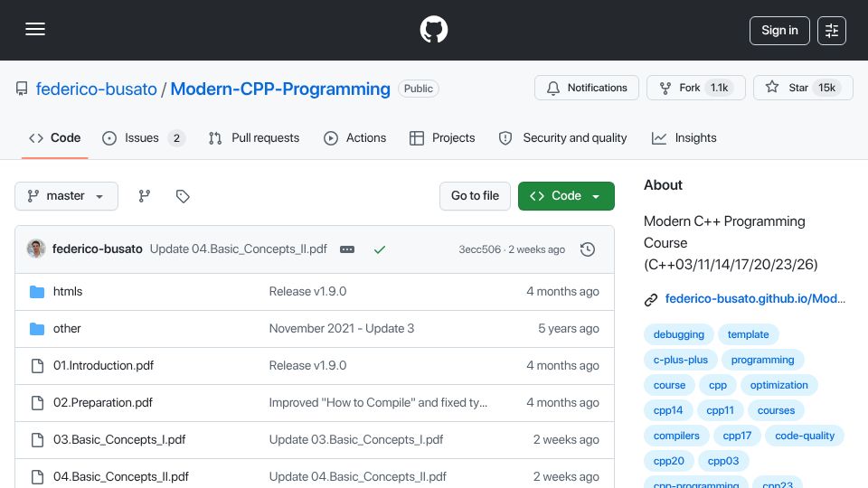Fork the repository

click(696, 88)
